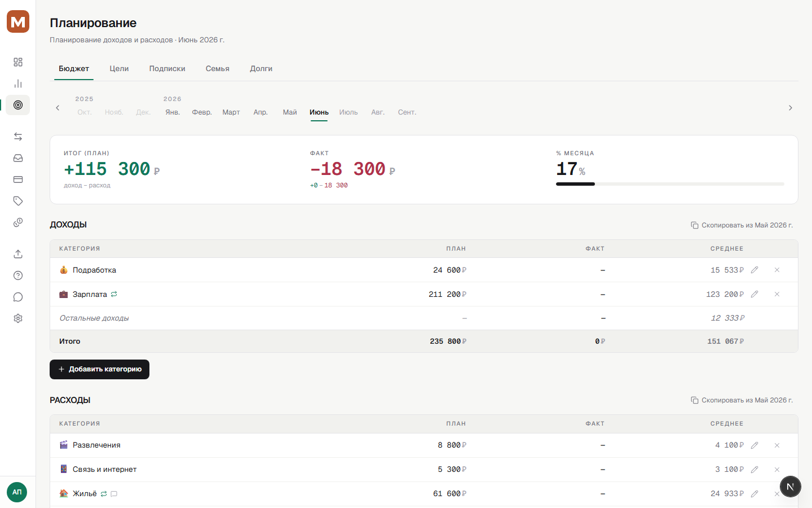Open the dashboard grid icon in sidebar

pos(18,62)
